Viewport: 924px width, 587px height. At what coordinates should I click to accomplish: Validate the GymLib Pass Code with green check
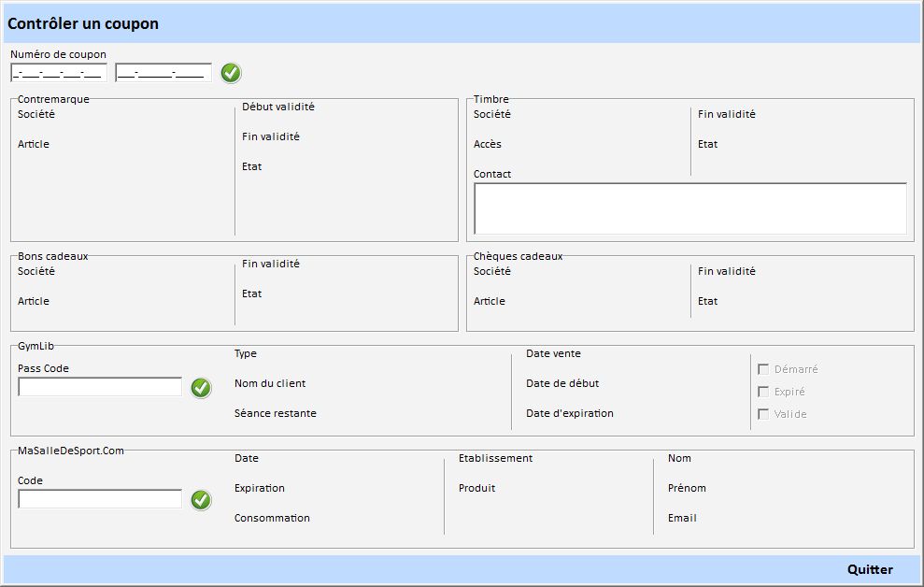click(201, 388)
